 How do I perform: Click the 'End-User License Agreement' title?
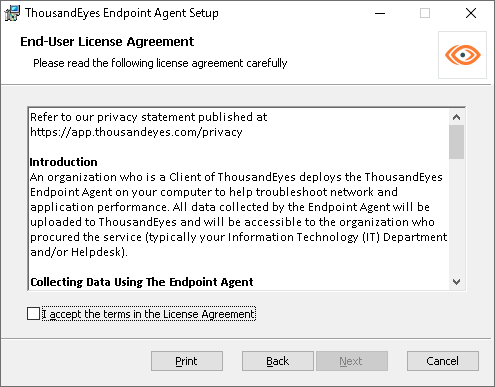point(107,42)
